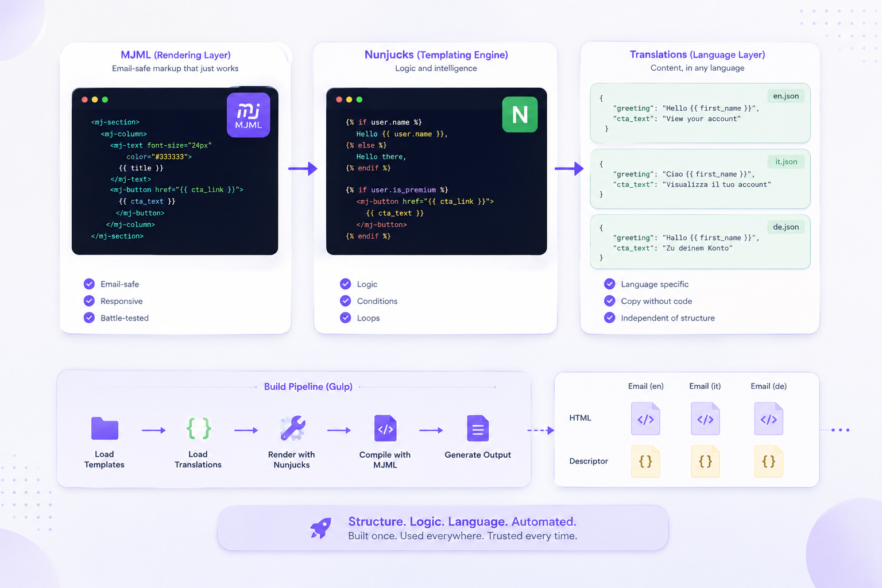Click the rocket icon in the tagline banner
The image size is (882, 588).
[320, 528]
